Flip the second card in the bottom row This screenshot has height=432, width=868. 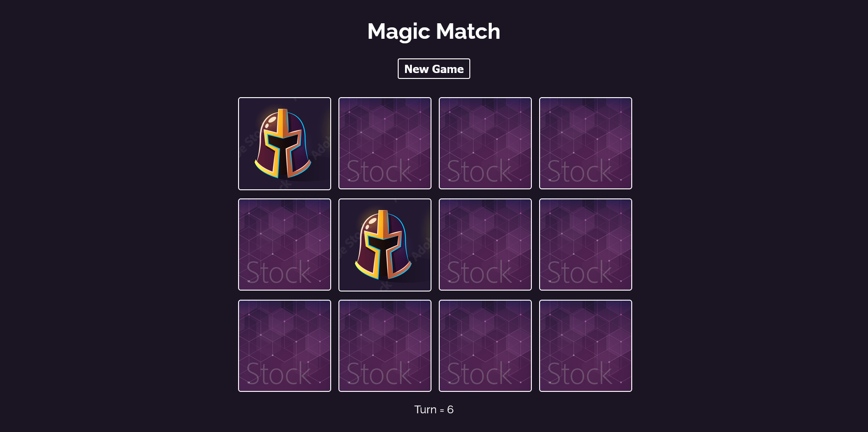[x=385, y=346]
